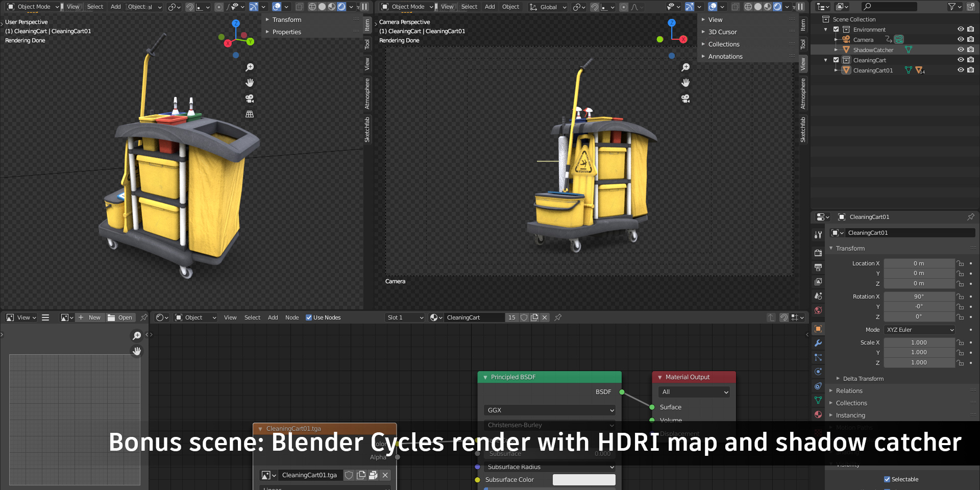Viewport: 980px width, 490px height.
Task: Hide ShadowCatcher with eye icon
Action: click(961, 50)
